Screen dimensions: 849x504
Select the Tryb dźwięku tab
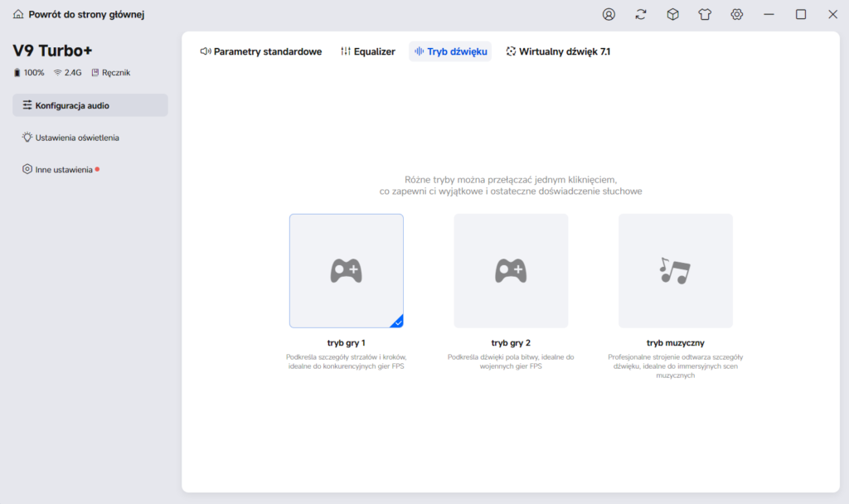(450, 51)
